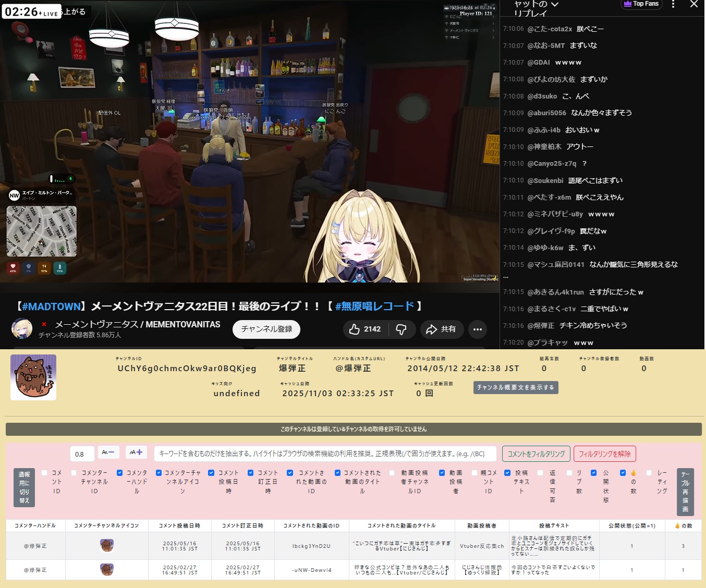706x588 pixels.
Task: Click the 投稿テキスト column header
Action: click(554, 525)
